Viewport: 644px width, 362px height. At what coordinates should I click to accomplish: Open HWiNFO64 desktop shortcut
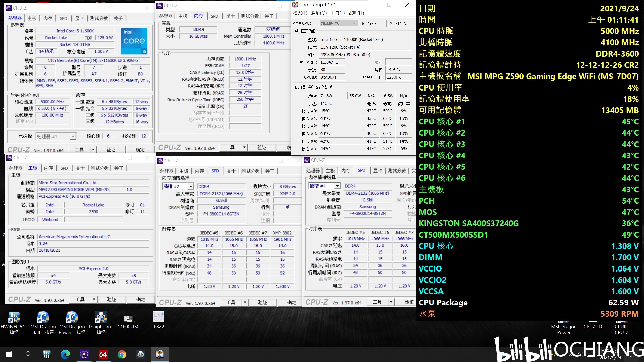(14, 323)
